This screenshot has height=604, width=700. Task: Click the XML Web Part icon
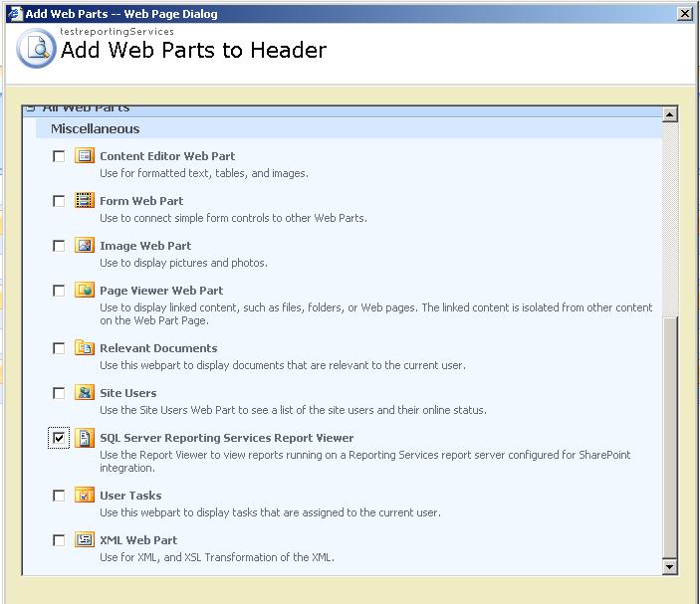85,539
